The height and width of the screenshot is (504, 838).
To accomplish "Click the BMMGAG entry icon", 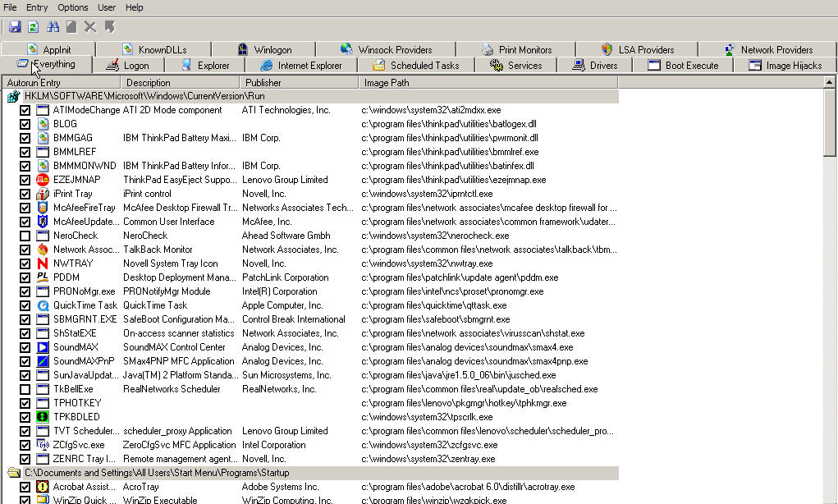I will (x=43, y=138).
